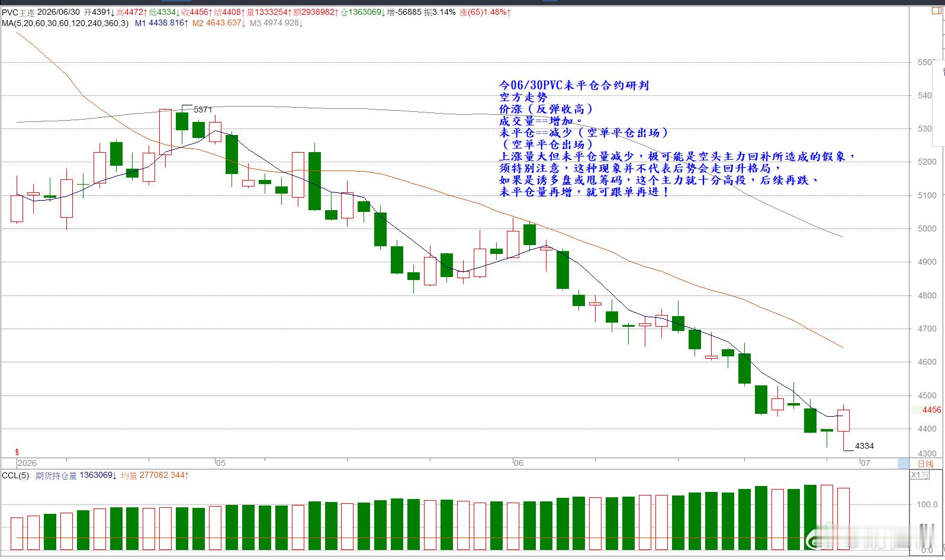The height and width of the screenshot is (560, 945).
Task: Click the PVC主连 contract title
Action: [x=17, y=12]
